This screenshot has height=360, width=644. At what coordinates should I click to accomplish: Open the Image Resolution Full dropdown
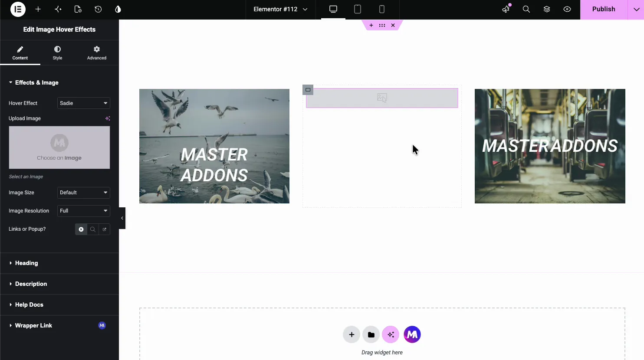click(84, 211)
